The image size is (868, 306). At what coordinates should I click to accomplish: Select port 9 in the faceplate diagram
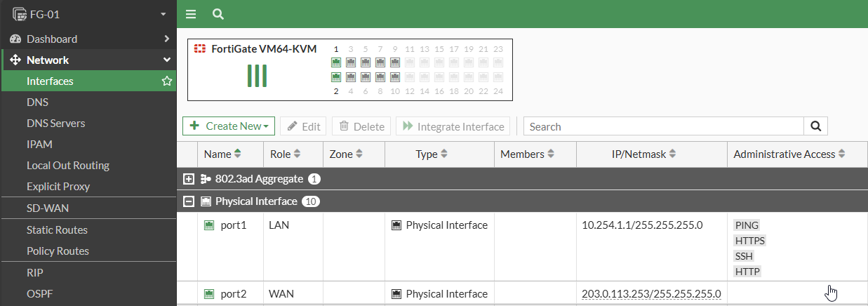point(395,62)
